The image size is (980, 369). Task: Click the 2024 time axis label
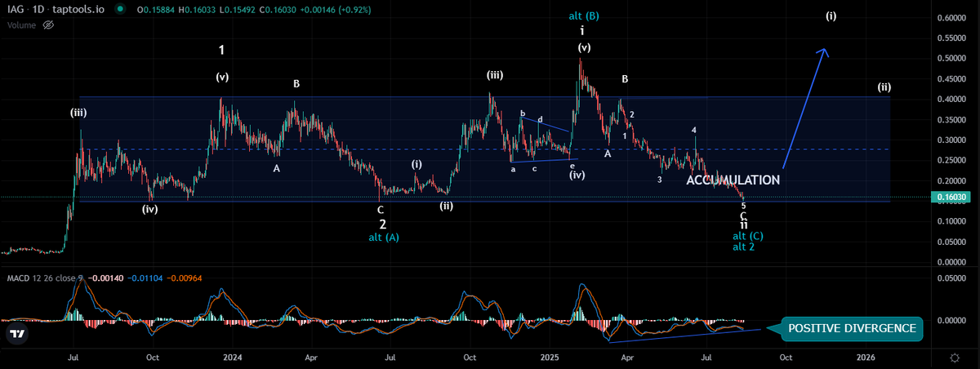pos(233,358)
